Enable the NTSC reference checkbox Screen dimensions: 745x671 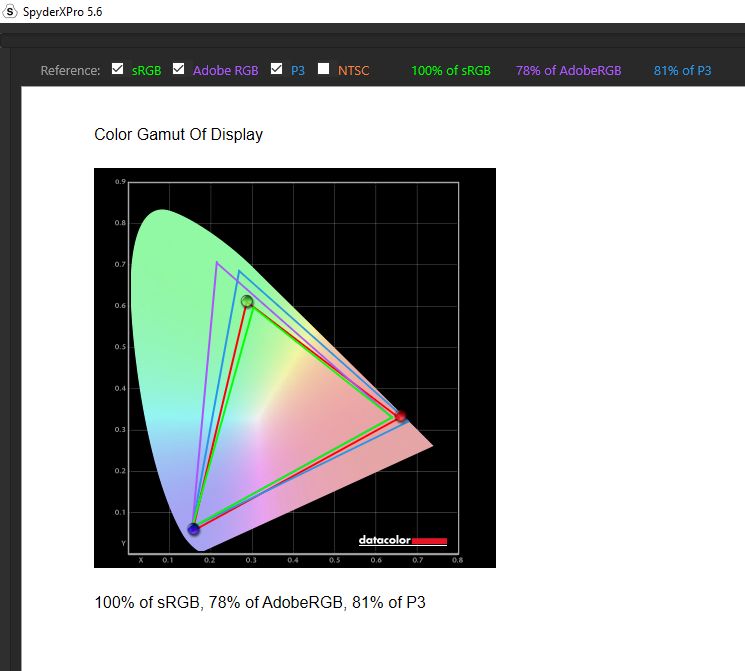[x=324, y=69]
